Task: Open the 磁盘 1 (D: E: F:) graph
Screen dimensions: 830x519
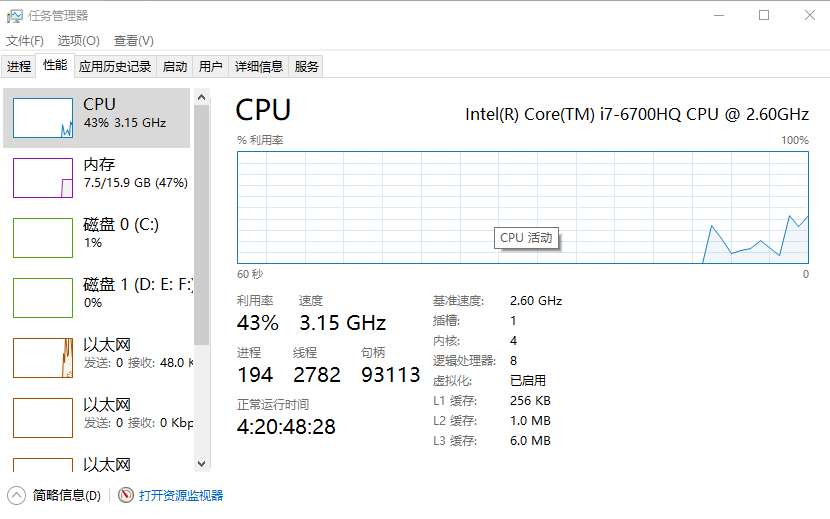Action: (x=43, y=298)
